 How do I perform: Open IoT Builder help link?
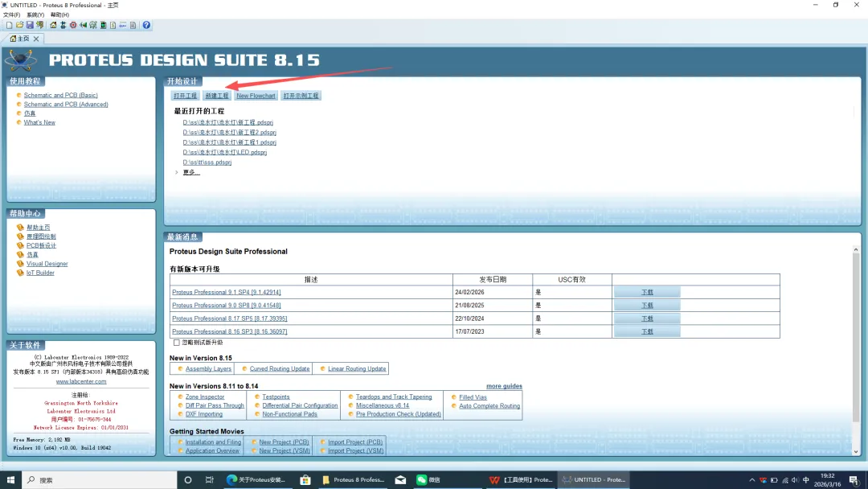click(x=40, y=273)
